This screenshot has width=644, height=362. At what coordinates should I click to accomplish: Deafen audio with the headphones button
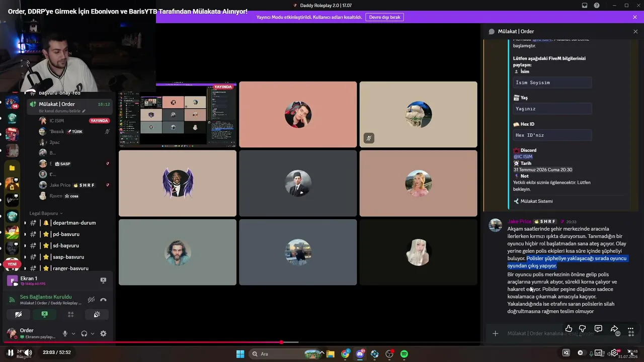84,333
